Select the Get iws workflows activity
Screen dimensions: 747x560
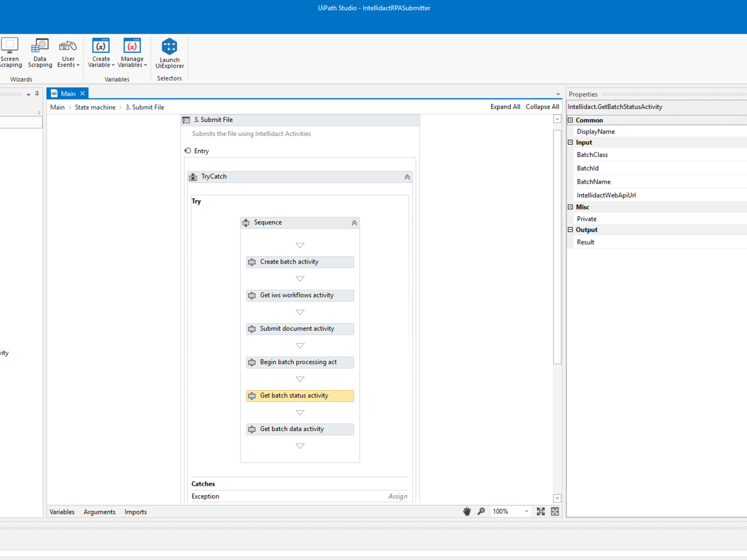click(x=300, y=295)
